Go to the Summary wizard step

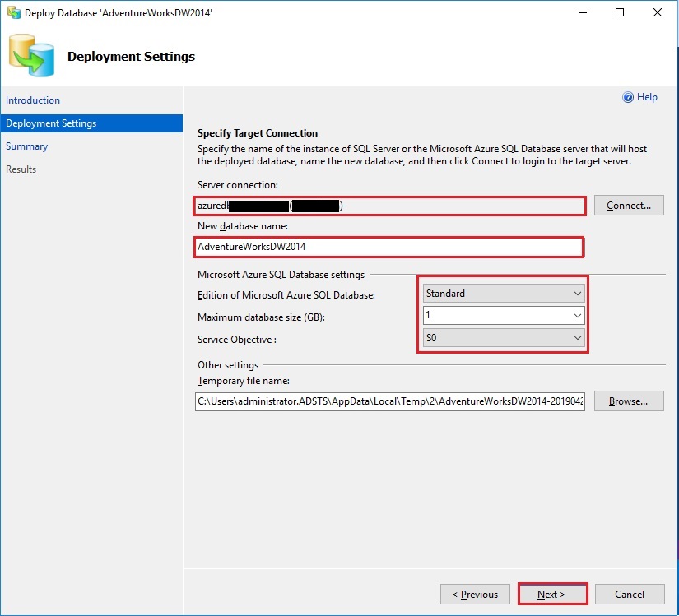tap(27, 146)
